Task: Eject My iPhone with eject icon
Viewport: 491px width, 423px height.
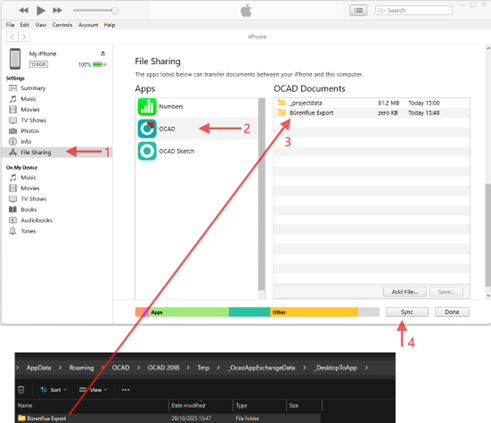Action: [103, 53]
